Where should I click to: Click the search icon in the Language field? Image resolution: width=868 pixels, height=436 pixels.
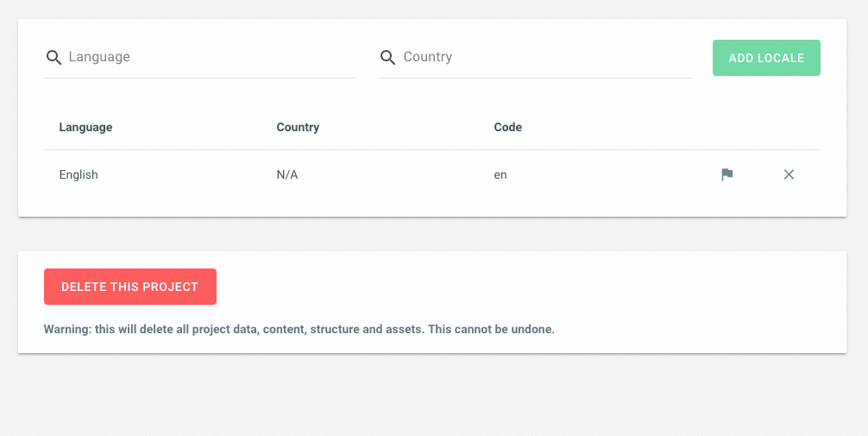click(53, 58)
